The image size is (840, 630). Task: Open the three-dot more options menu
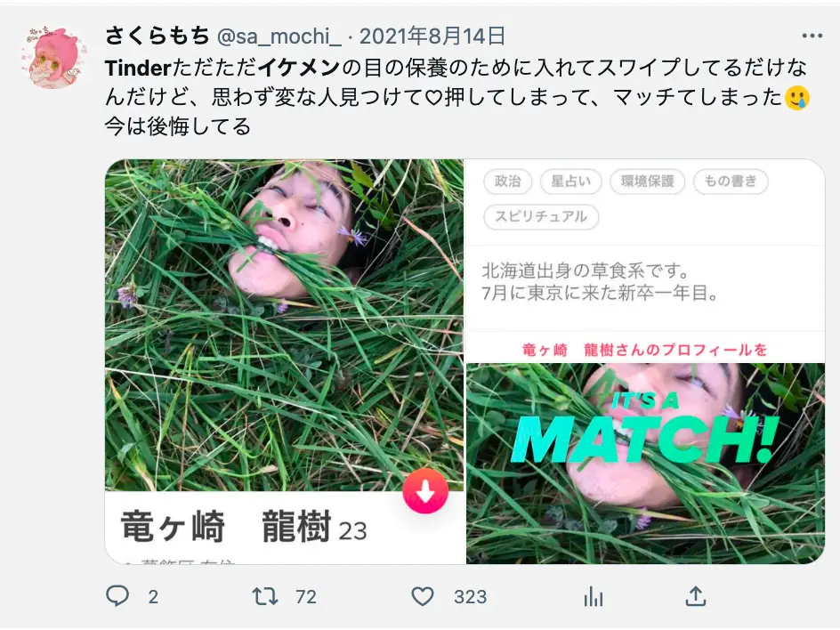pos(812,36)
